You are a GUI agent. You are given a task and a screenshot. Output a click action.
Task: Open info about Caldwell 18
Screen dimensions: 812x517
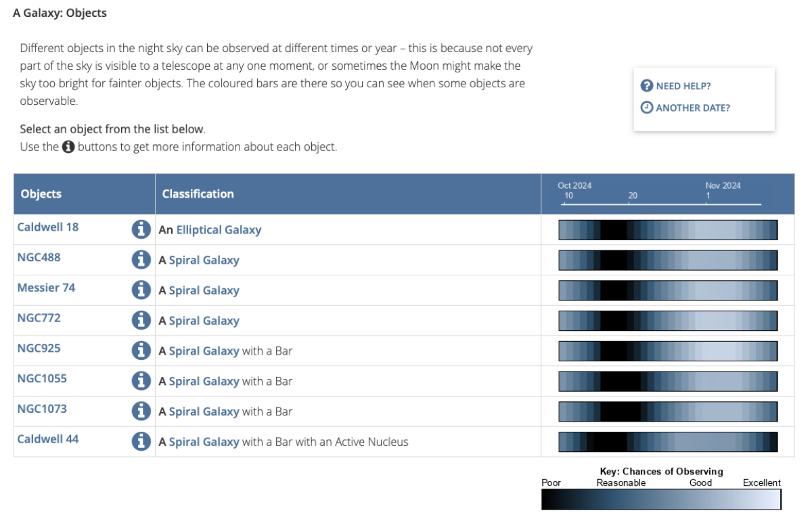pos(141,229)
